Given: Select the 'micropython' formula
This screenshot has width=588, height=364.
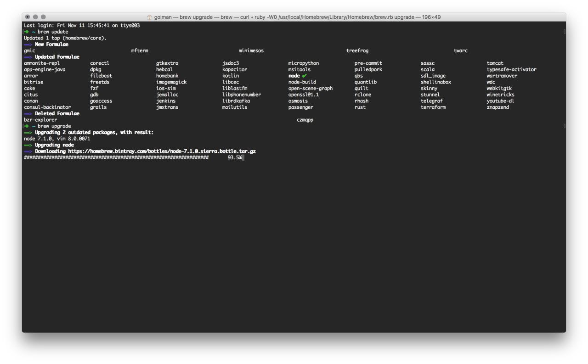Looking at the screenshot, I should click(x=304, y=63).
